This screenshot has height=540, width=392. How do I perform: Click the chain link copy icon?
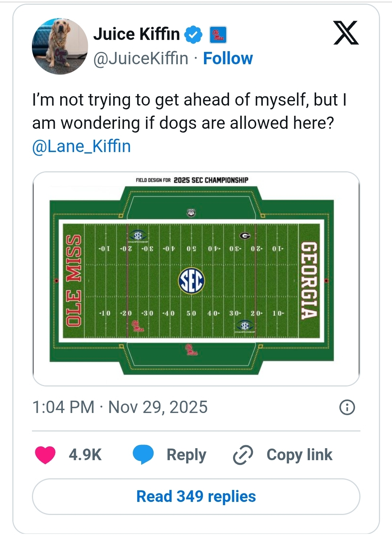pos(242,455)
